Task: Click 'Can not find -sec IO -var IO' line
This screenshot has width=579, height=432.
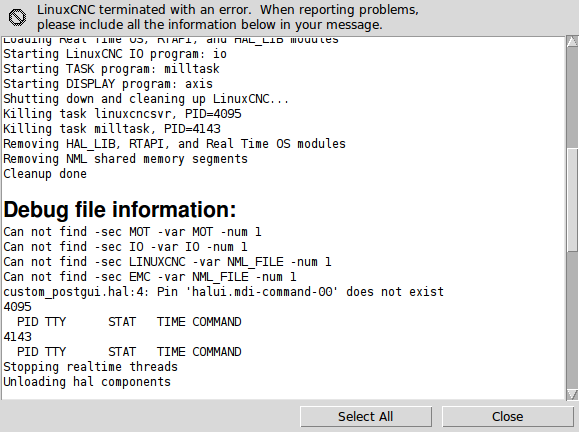Action: 125,247
